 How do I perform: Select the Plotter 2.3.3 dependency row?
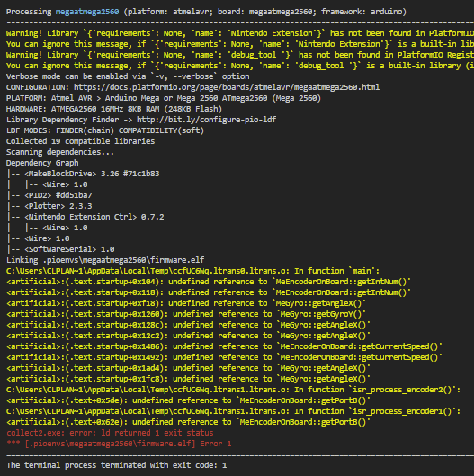coord(49,206)
